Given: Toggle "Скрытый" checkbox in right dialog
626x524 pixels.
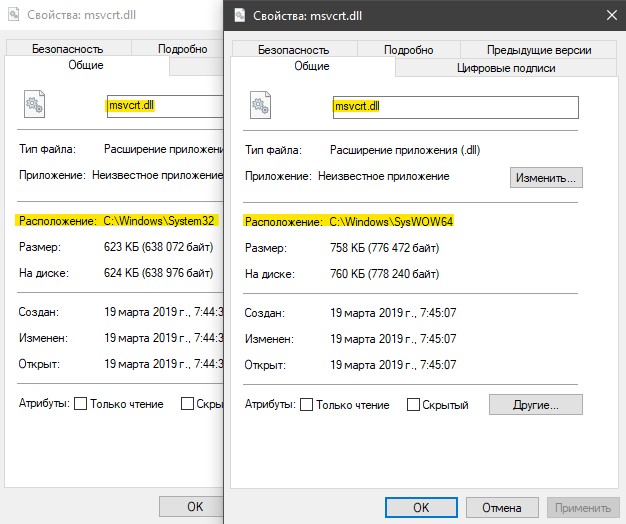Looking at the screenshot, I should [413, 405].
